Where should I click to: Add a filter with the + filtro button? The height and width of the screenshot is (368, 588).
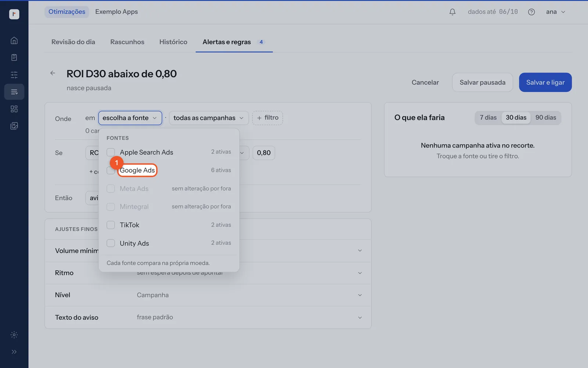click(268, 118)
